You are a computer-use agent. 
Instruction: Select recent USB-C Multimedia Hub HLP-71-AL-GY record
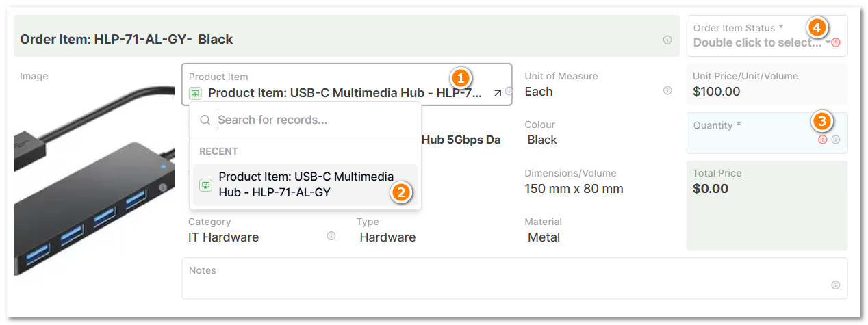(305, 185)
